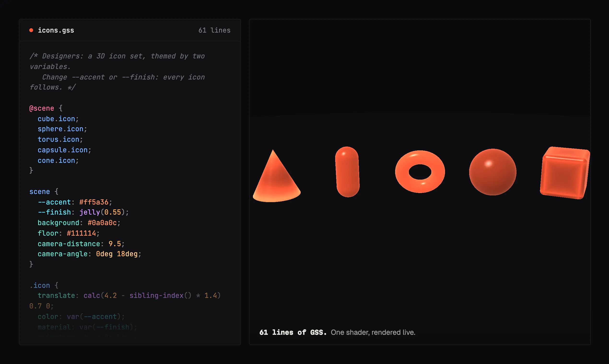Click the .icon selector line
This screenshot has height=364, width=609.
[x=44, y=285]
